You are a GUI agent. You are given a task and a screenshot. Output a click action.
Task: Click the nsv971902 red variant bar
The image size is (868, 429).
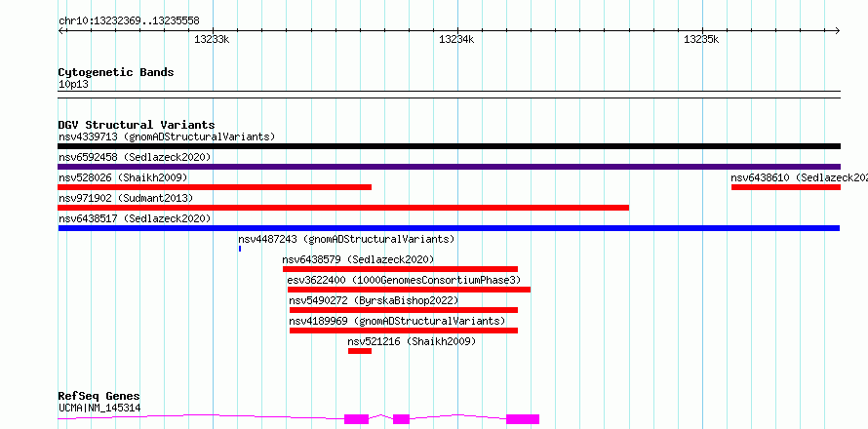(343, 208)
